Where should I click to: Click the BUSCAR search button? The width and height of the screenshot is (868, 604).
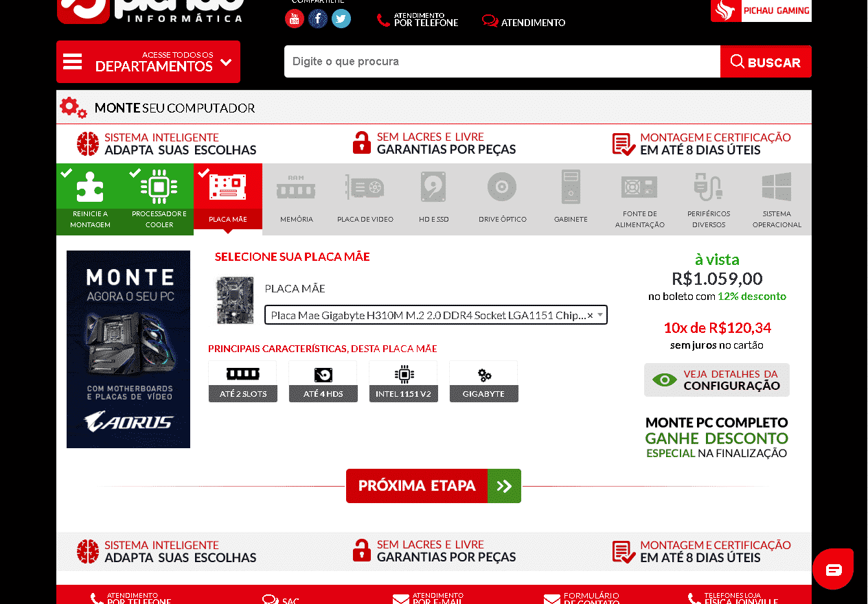tap(766, 62)
